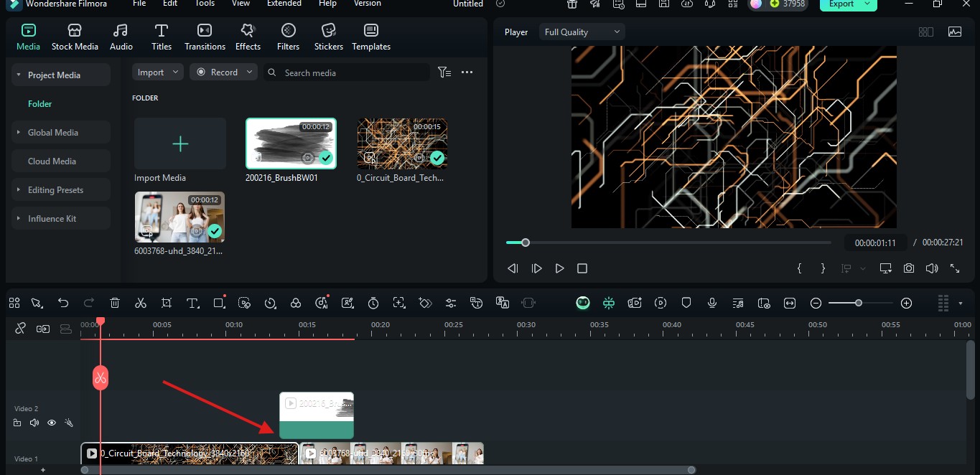Expand the Global Media section
The height and width of the screenshot is (475, 980).
tap(19, 133)
